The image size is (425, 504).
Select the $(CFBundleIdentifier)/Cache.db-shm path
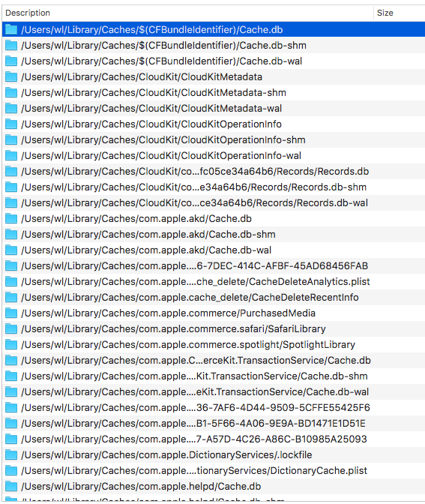tap(164, 46)
